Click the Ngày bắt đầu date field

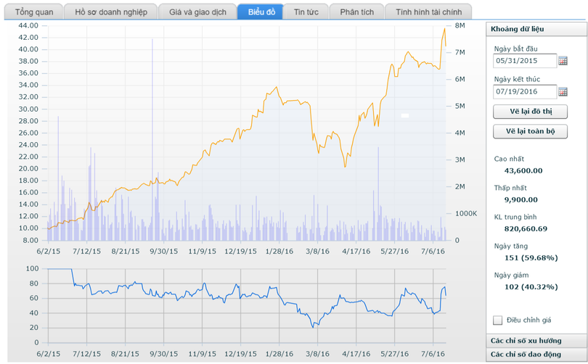point(525,61)
